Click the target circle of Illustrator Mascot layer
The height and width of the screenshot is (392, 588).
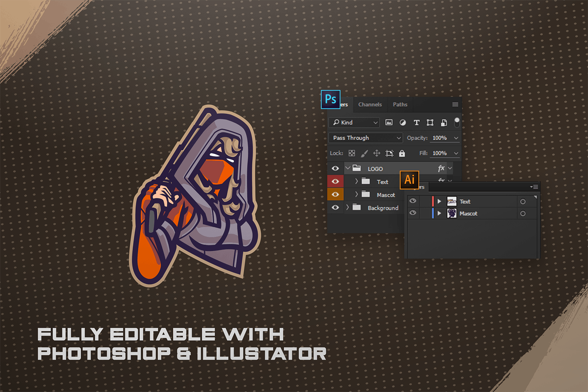(523, 214)
